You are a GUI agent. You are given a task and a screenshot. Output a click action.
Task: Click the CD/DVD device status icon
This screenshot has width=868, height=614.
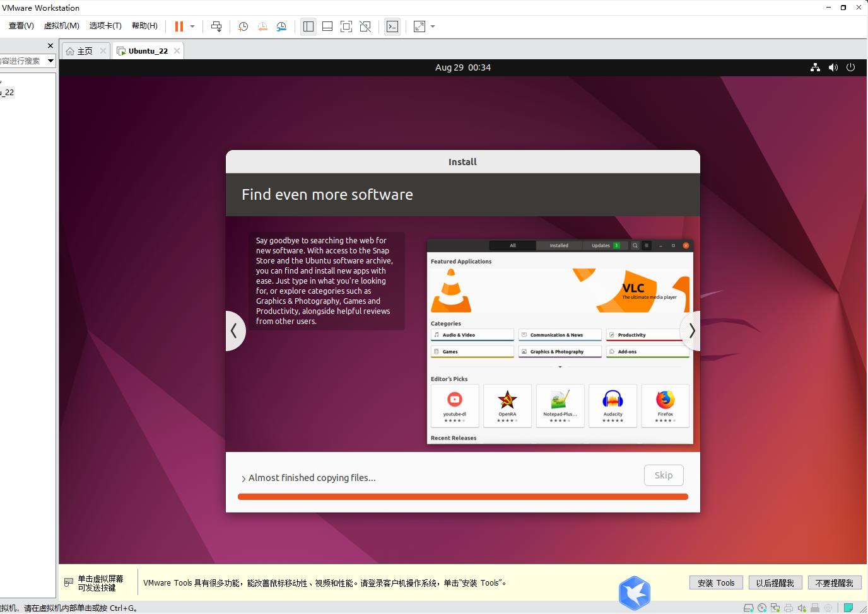click(762, 608)
